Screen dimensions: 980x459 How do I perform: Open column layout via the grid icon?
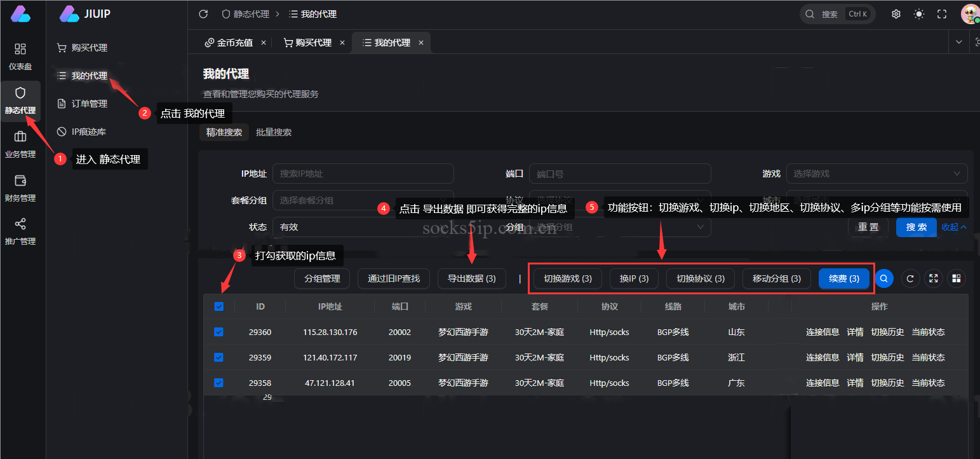956,278
